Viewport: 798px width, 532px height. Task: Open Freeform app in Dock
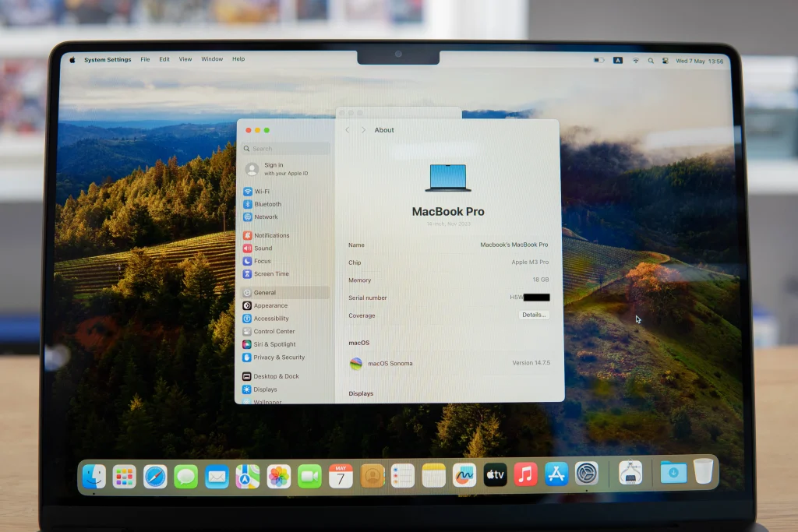click(x=464, y=475)
